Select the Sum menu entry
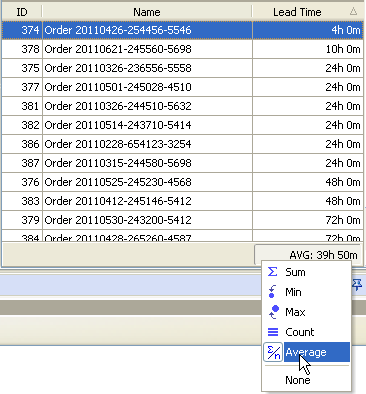 tap(306, 272)
